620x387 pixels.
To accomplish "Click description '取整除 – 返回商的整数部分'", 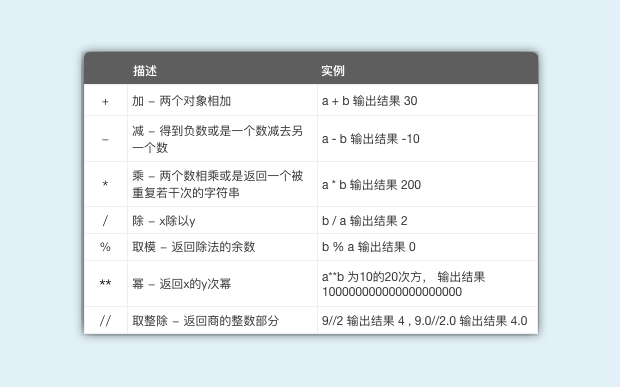I will [206, 321].
